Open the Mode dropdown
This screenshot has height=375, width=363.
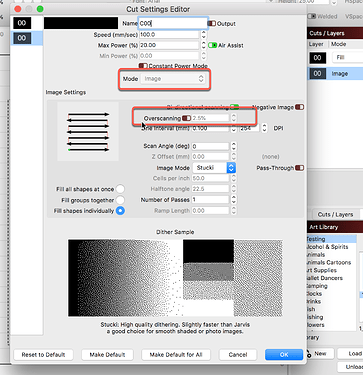click(x=173, y=79)
